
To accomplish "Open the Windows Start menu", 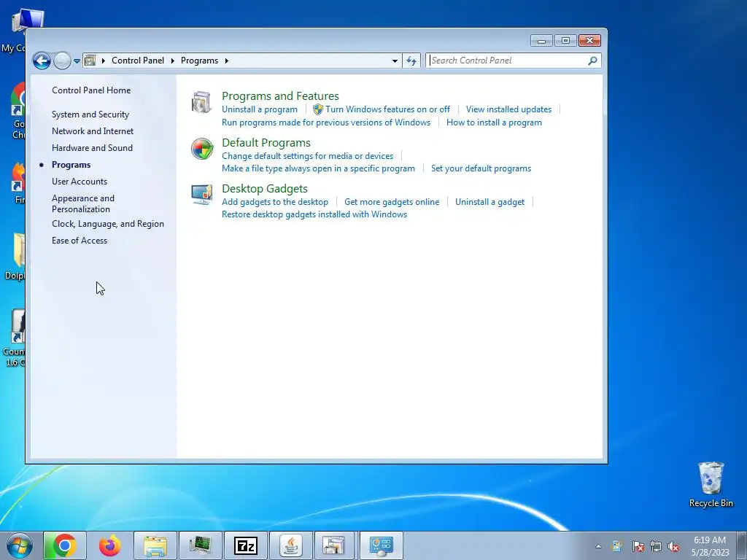I will coord(19,545).
